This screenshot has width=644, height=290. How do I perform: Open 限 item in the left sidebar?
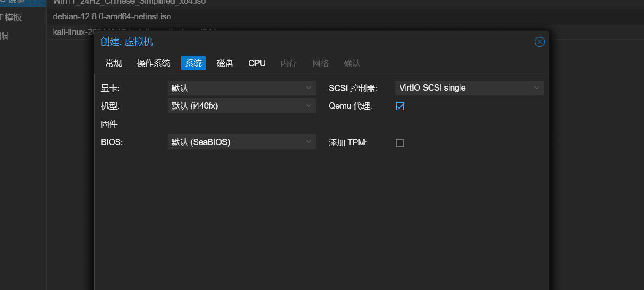pos(4,36)
